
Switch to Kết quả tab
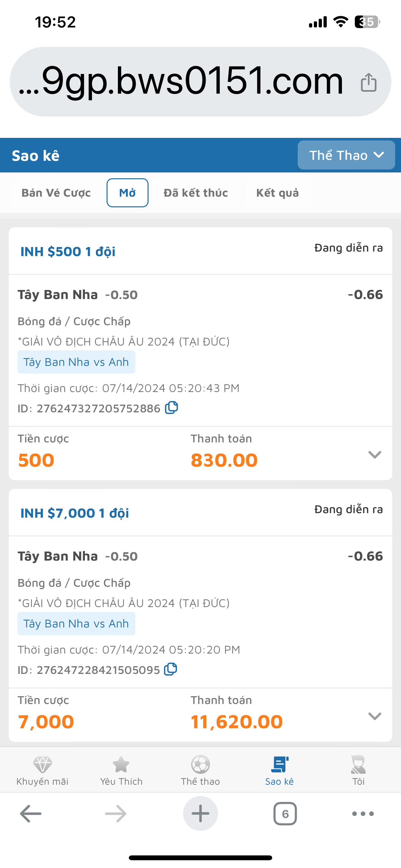point(277,193)
